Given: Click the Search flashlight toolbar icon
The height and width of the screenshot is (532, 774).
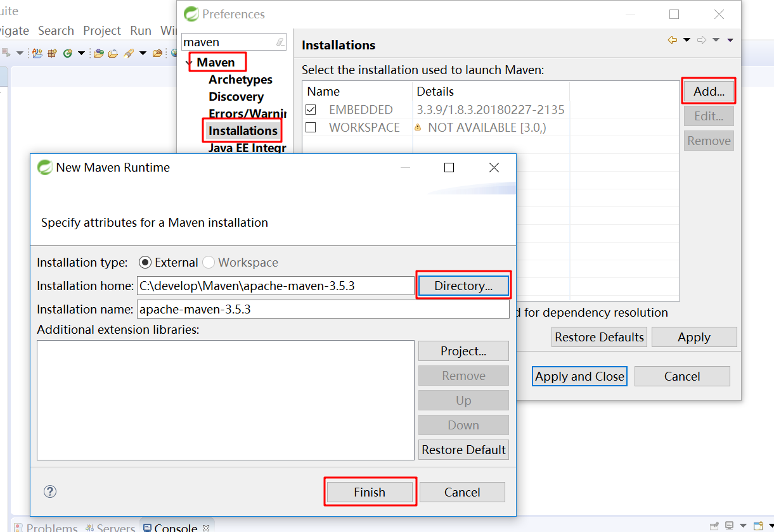Looking at the screenshot, I should pos(129,53).
